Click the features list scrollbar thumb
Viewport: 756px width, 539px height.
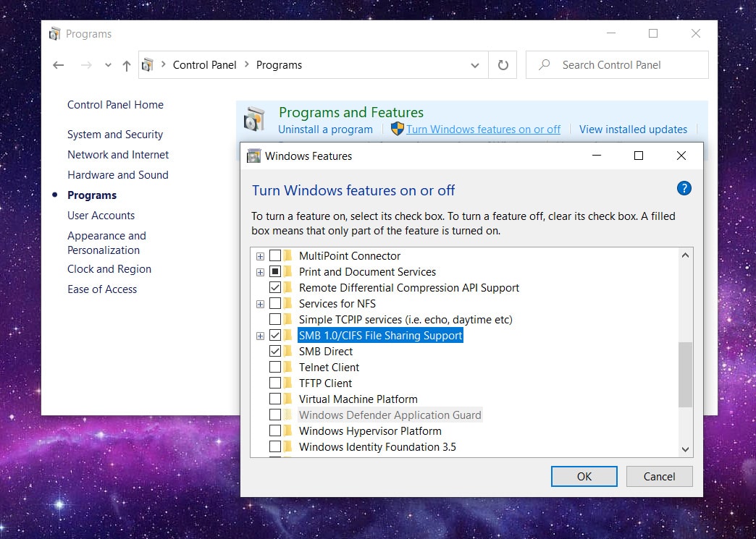click(x=685, y=375)
